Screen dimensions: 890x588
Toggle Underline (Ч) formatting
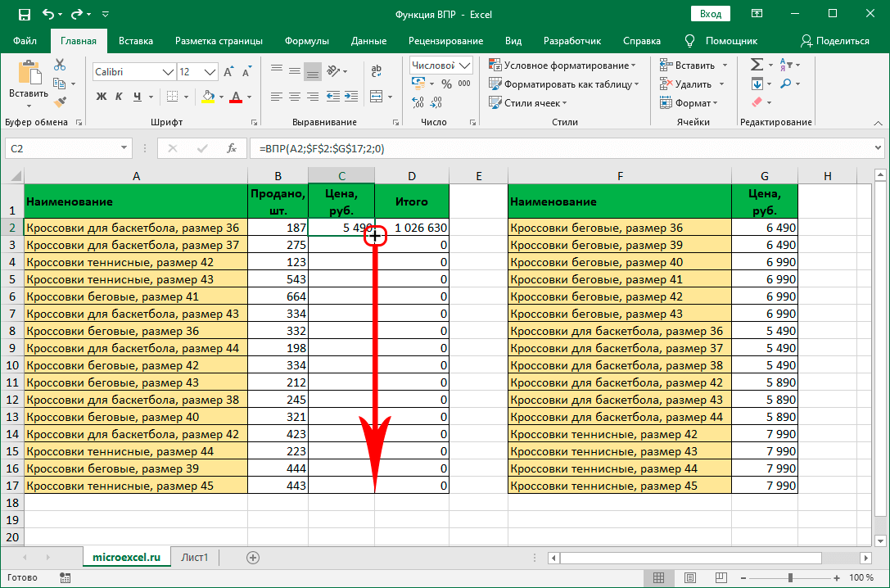point(137,97)
